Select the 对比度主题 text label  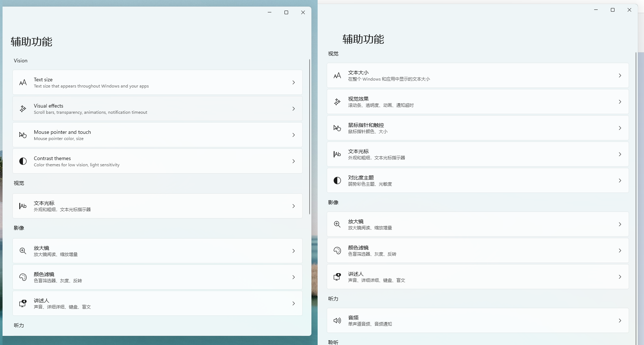click(361, 178)
